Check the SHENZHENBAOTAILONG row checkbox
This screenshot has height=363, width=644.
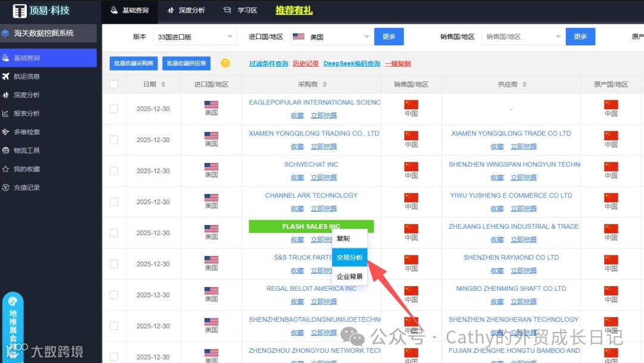(x=114, y=326)
